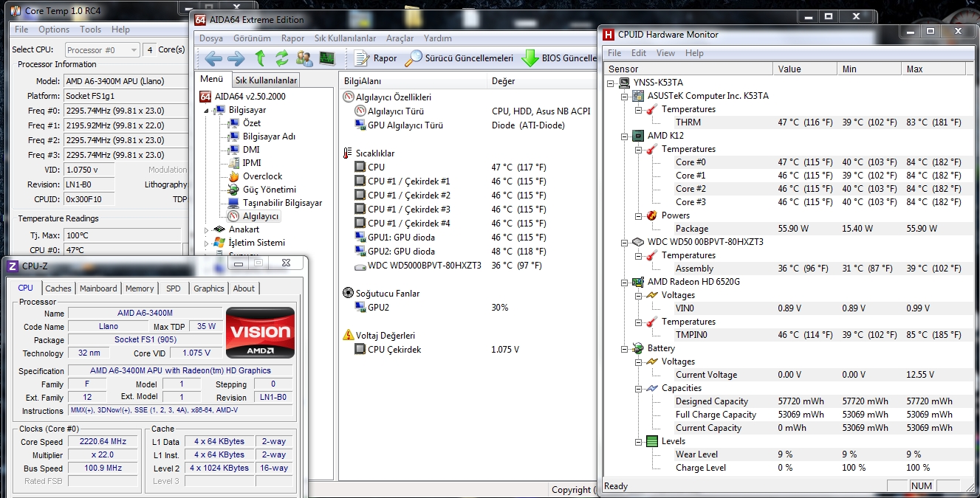Click the 64 icon in AIDA64 title bar
Screen dimensions: 980x498
(x=200, y=20)
